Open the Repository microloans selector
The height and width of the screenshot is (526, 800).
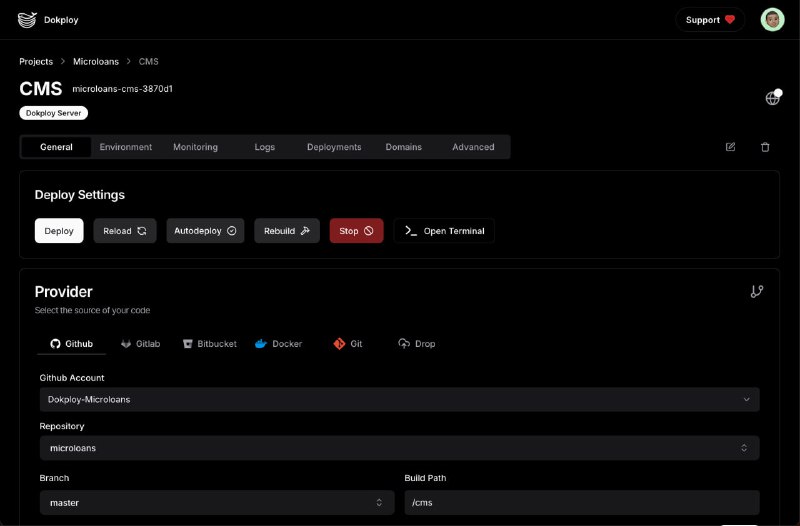coord(399,448)
